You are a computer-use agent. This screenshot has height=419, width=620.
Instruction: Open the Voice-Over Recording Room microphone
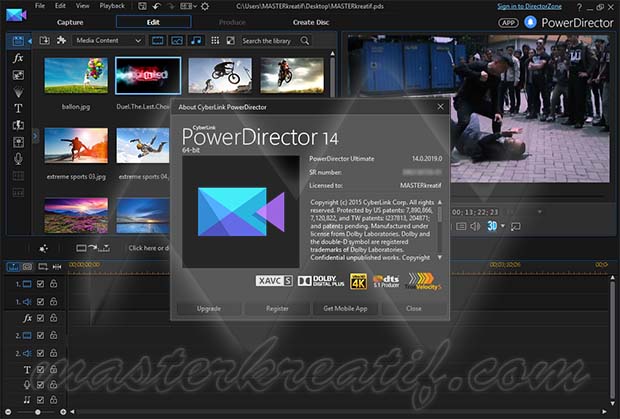(x=18, y=159)
